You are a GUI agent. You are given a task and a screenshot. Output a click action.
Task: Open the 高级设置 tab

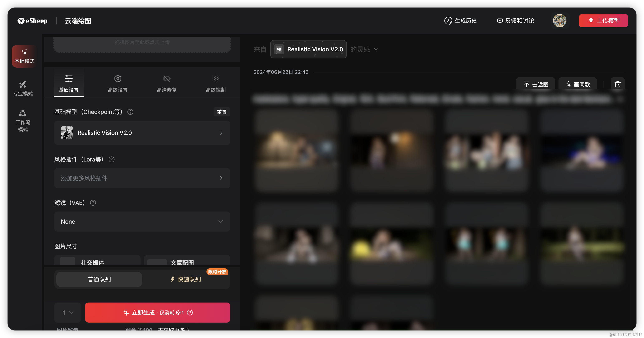pos(118,84)
